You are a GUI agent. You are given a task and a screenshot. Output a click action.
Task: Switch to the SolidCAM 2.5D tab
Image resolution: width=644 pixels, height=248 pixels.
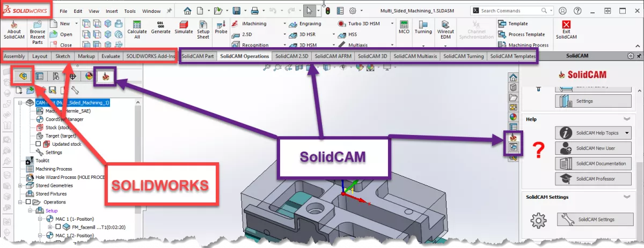(x=291, y=56)
